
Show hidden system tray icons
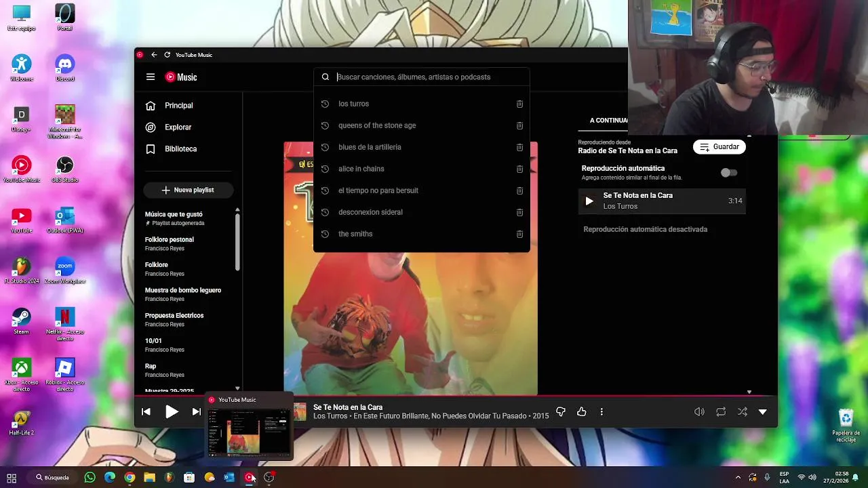[x=738, y=477]
